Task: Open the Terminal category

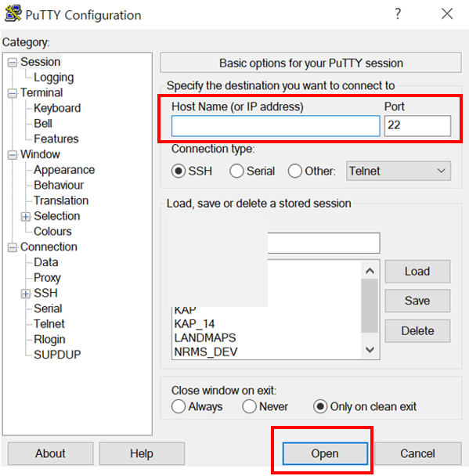Action: point(41,92)
